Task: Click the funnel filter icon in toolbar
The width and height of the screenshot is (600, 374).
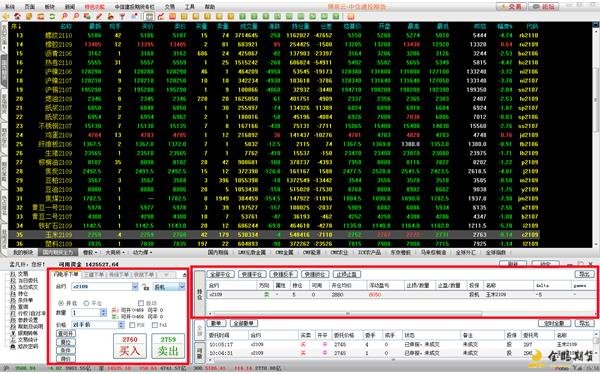Action: (x=122, y=16)
